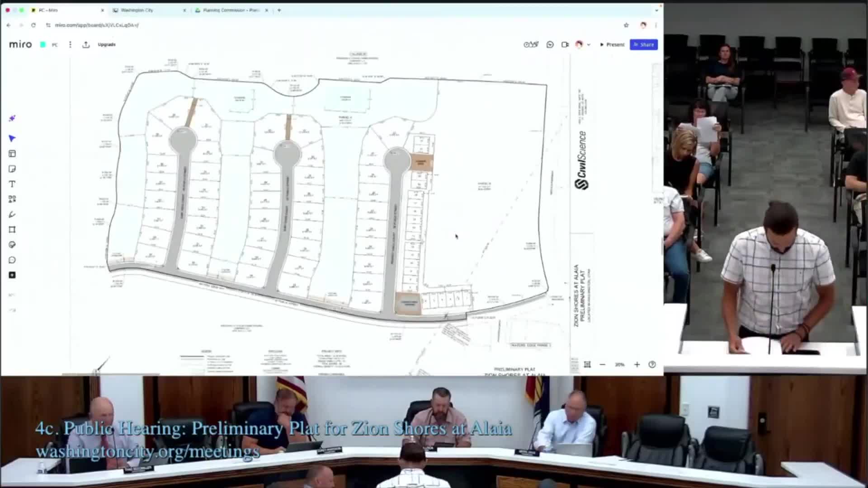Click the export board upload icon
Image resolution: width=868 pixels, height=488 pixels.
point(86,45)
